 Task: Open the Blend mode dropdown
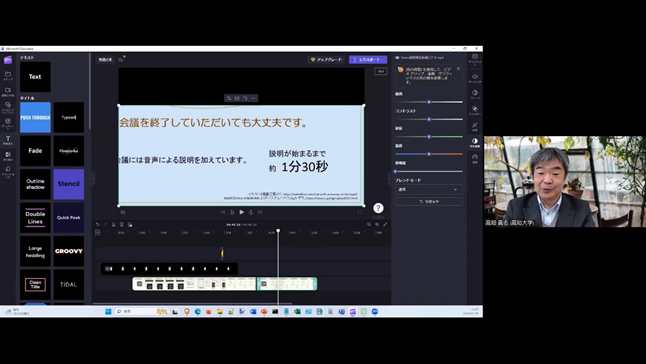429,189
